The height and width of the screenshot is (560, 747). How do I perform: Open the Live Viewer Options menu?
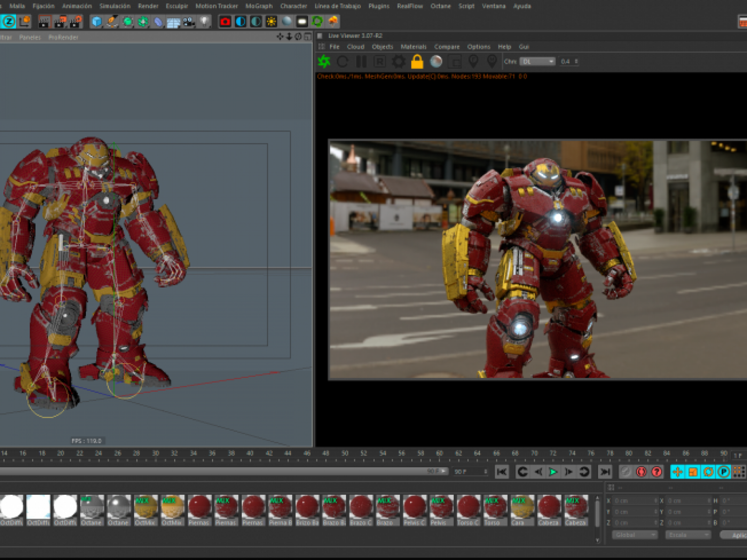pyautogui.click(x=479, y=47)
